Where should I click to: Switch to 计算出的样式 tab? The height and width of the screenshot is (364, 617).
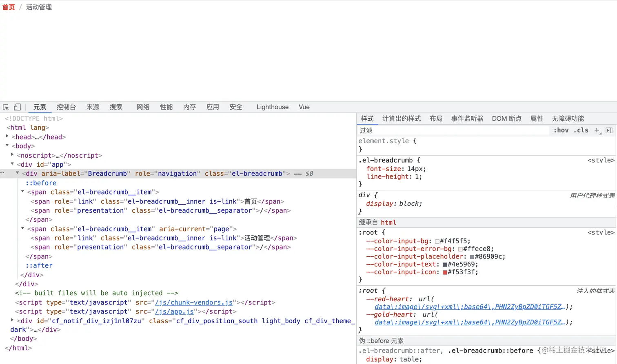click(402, 119)
